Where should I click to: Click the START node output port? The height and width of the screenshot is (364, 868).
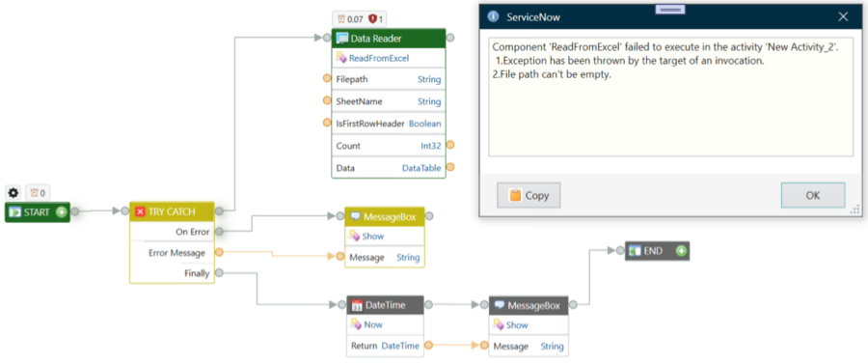coord(74,211)
